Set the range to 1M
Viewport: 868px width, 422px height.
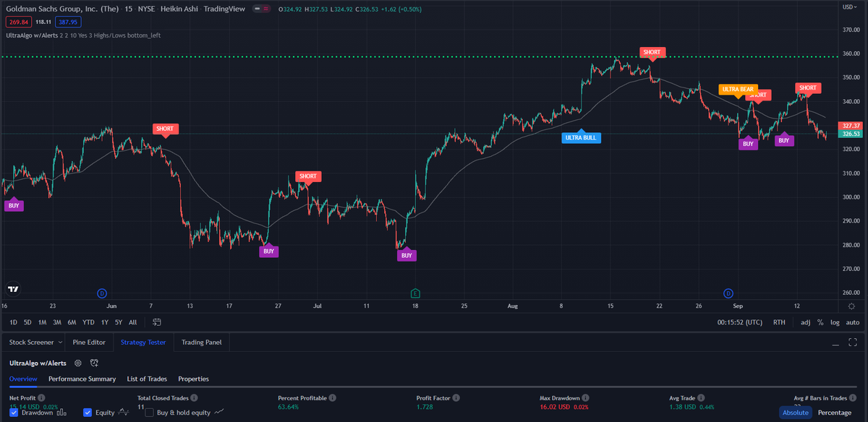tap(43, 322)
